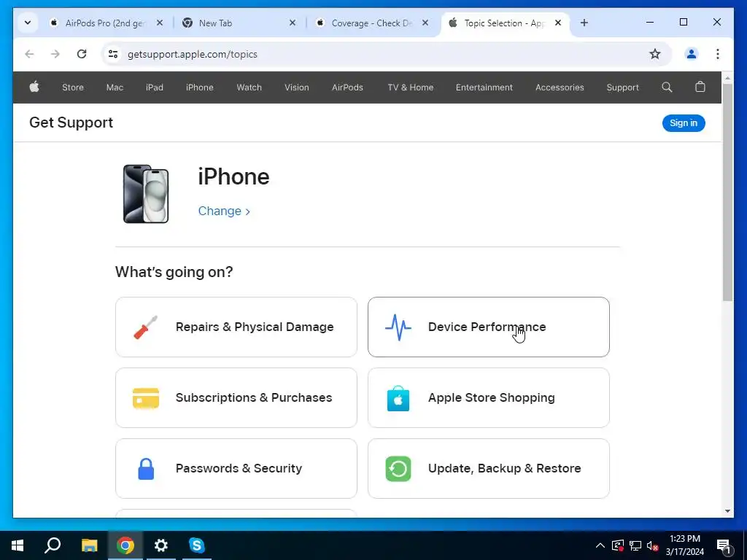Open the search magnifier in Apple nav
This screenshot has width=747, height=560.
[667, 87]
